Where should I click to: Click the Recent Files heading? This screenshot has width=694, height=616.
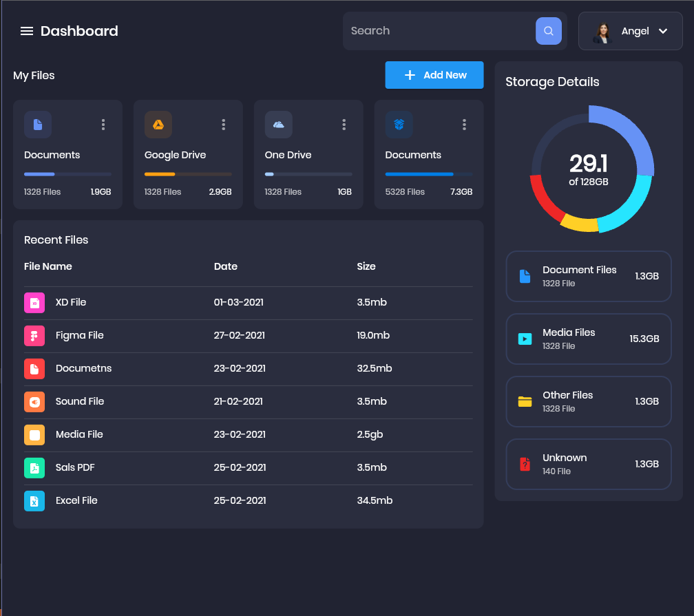56,240
